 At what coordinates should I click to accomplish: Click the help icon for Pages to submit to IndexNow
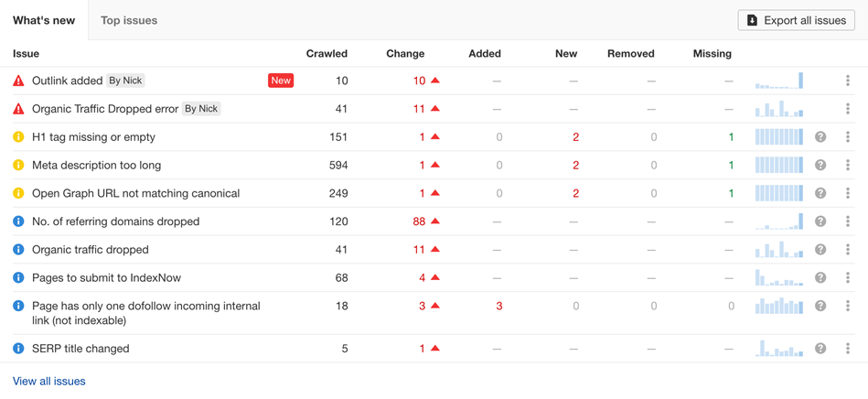820,277
